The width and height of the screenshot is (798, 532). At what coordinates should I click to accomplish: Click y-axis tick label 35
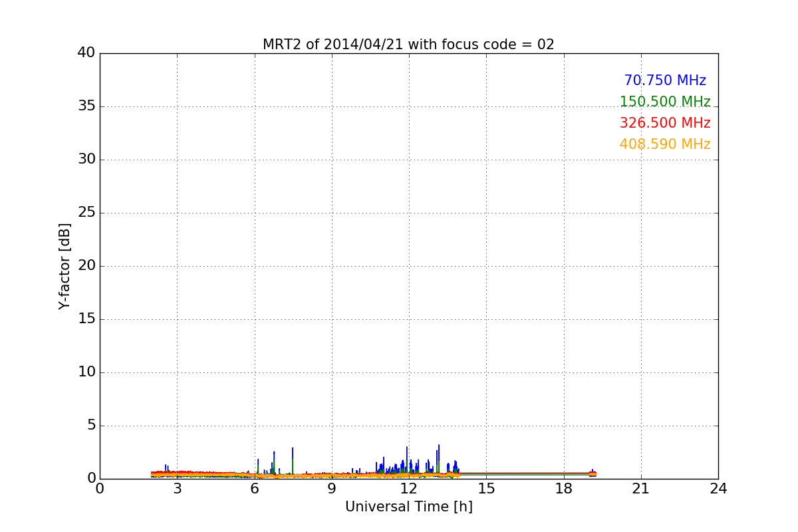point(86,106)
